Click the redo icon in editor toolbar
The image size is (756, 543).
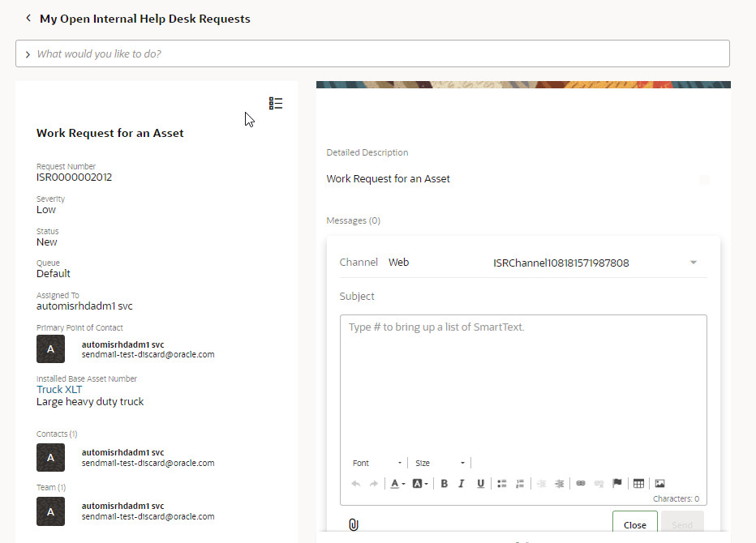(x=374, y=484)
